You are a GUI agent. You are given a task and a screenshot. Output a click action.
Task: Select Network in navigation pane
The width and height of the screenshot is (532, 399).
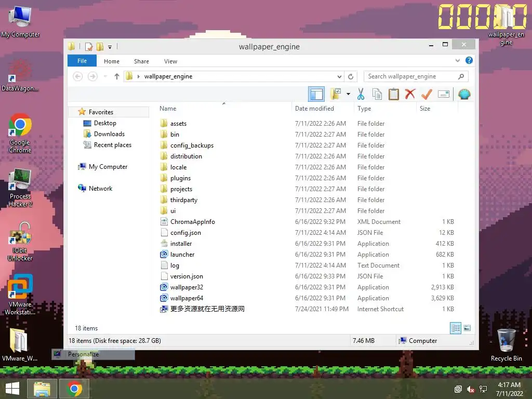[100, 188]
